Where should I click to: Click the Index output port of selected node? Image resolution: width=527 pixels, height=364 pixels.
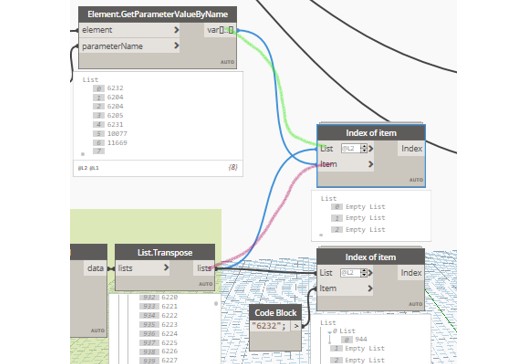click(x=411, y=149)
